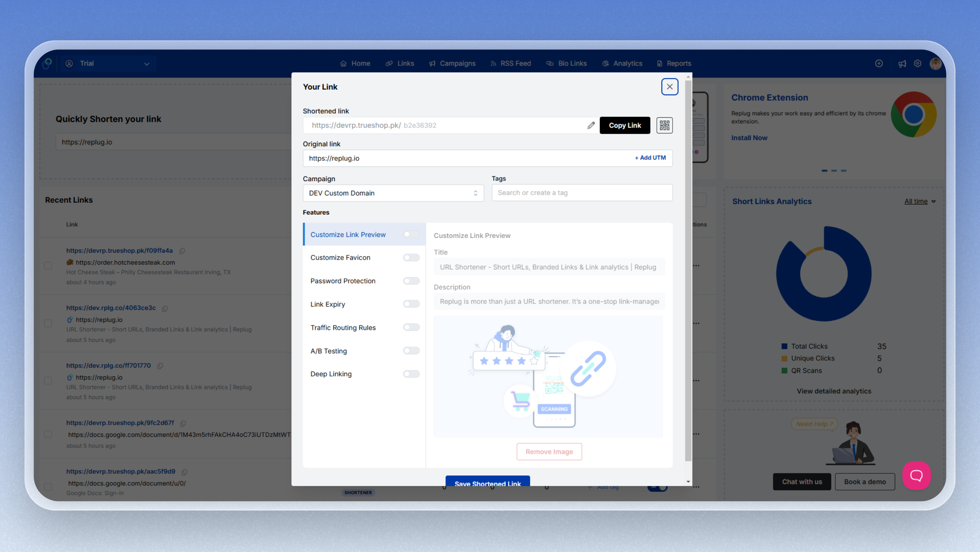Viewport: 980px width, 552px height.
Task: Click the Home icon in navigation
Action: [x=343, y=63]
